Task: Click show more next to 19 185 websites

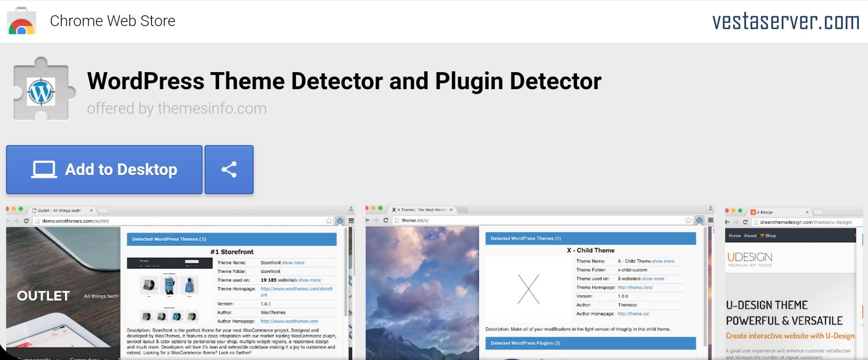Action: (x=309, y=280)
